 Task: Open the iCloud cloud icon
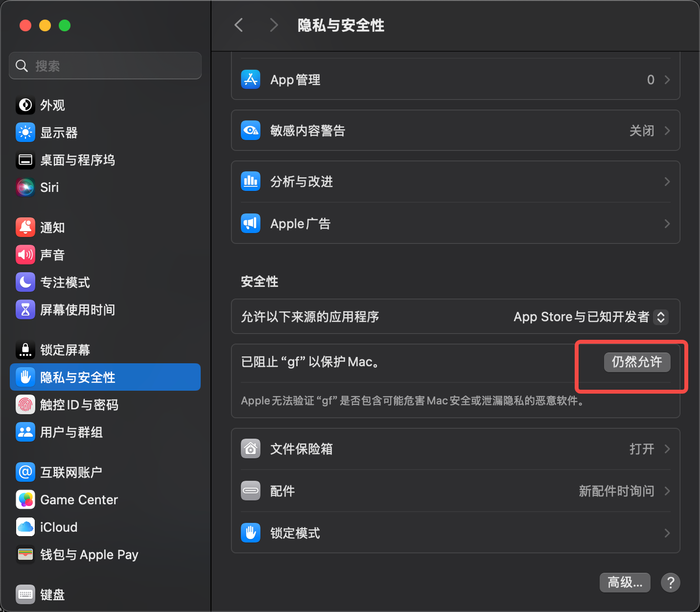coord(25,527)
